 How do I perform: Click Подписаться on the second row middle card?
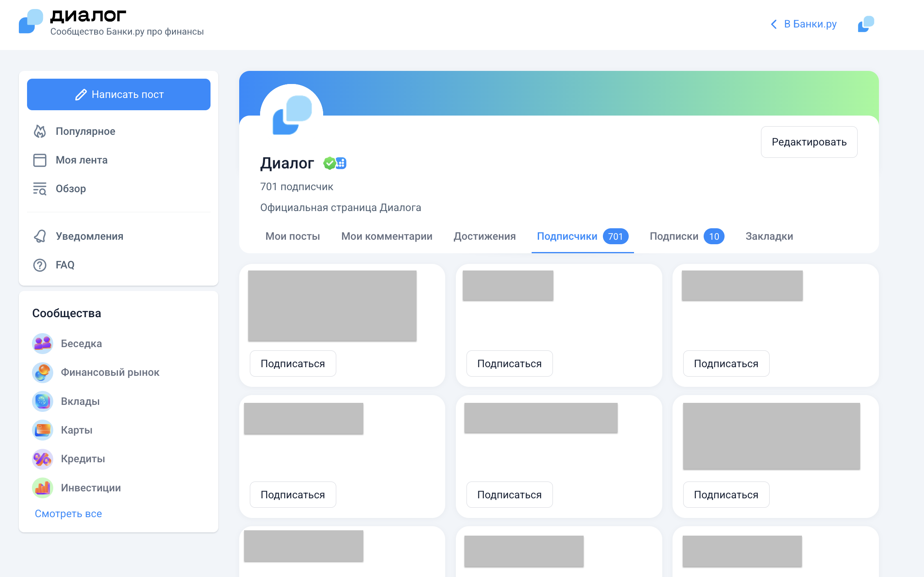point(510,495)
